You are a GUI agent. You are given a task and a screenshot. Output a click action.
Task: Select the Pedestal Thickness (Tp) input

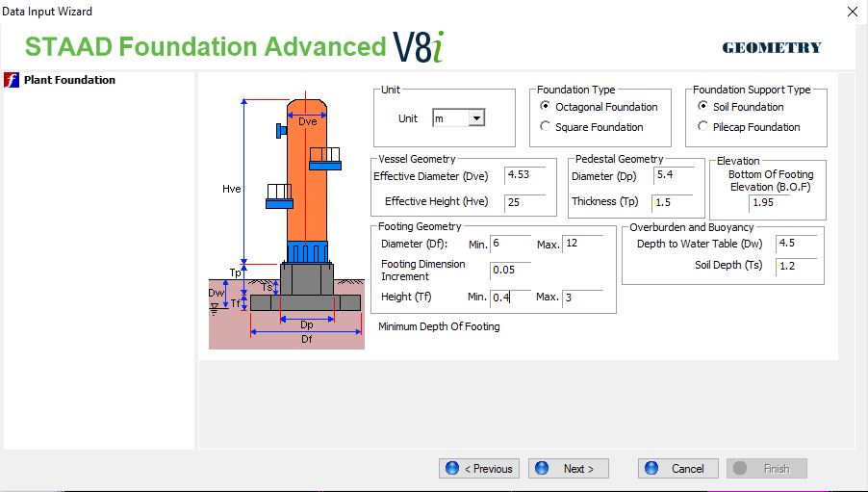pos(673,202)
